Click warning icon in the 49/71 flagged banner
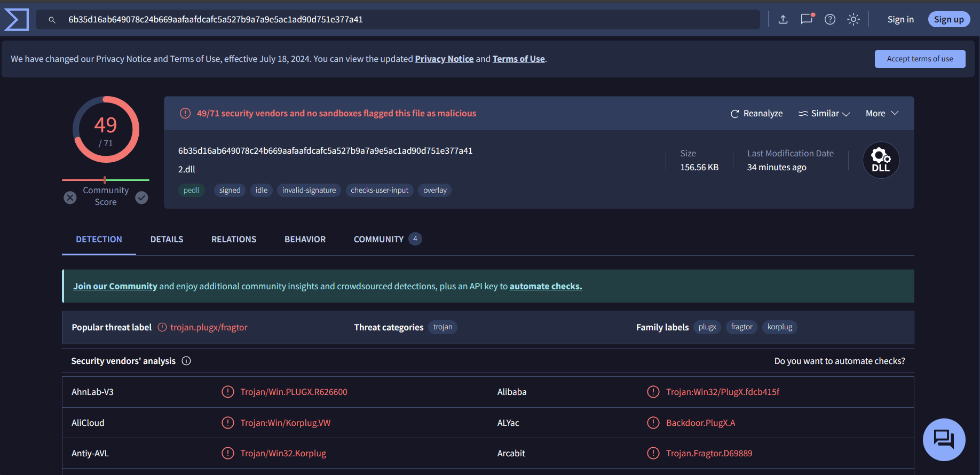 click(x=185, y=113)
